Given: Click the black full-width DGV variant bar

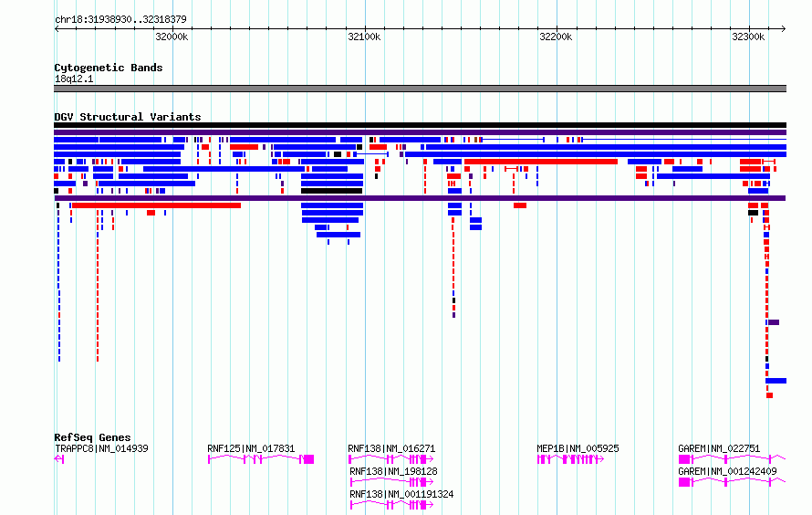Looking at the screenshot, I should (420, 125).
